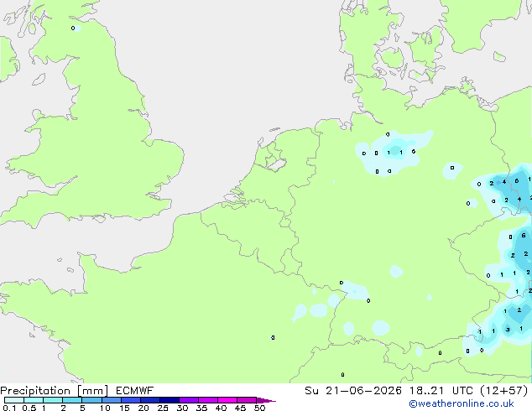Click the Isle of Man outline in the Irish Sea
Image resolution: width=532 pixels, height=411 pixels.
(x=39, y=80)
